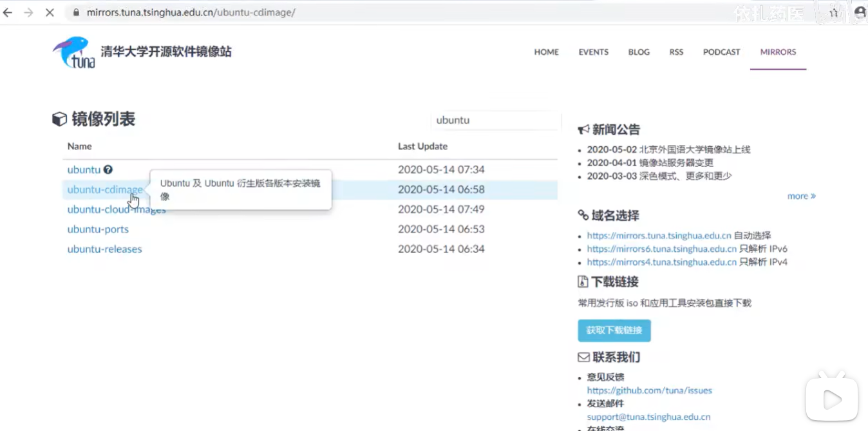Open the github.com/tuna/issues link
Screen dimensions: 868x431
pos(649,390)
